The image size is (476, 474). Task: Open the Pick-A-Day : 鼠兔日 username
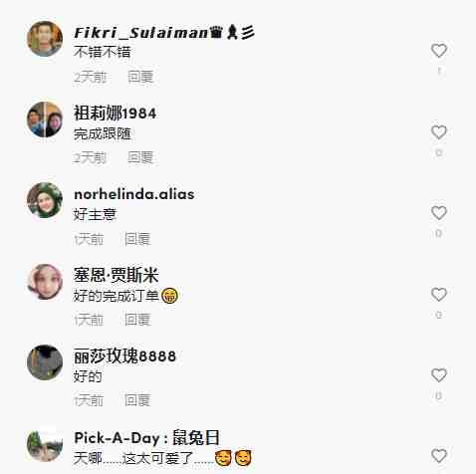[146, 438]
